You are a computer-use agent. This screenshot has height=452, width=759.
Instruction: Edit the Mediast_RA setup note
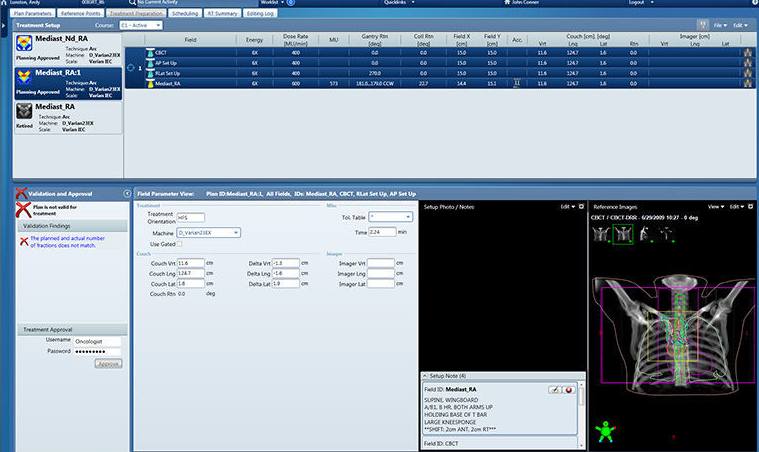554,390
